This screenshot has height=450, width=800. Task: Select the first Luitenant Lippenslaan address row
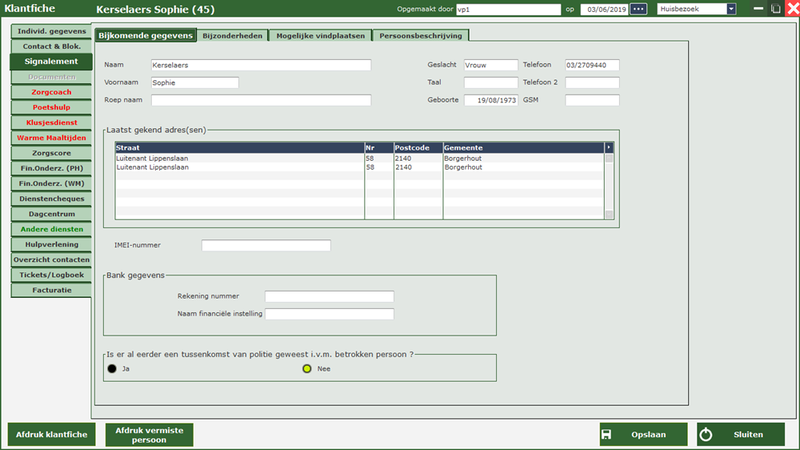click(238, 158)
